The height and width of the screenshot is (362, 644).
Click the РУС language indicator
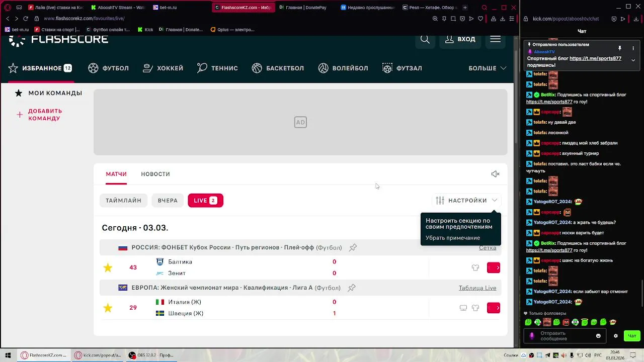click(x=599, y=355)
